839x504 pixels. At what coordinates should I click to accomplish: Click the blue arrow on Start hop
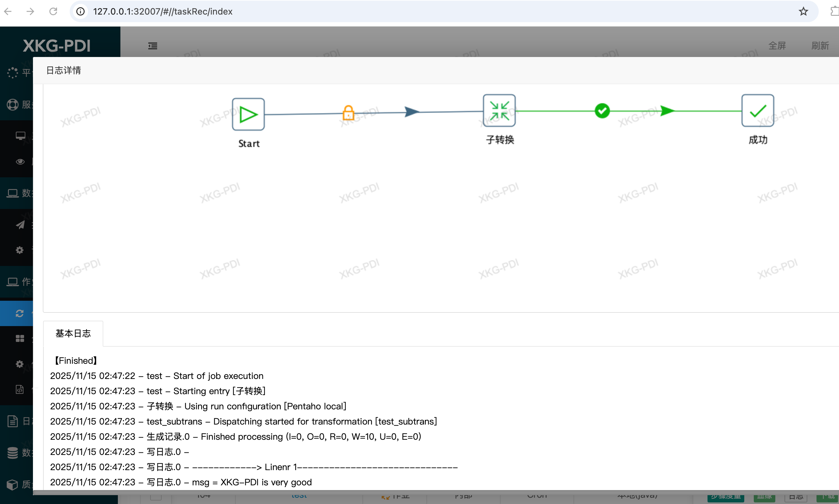point(412,111)
